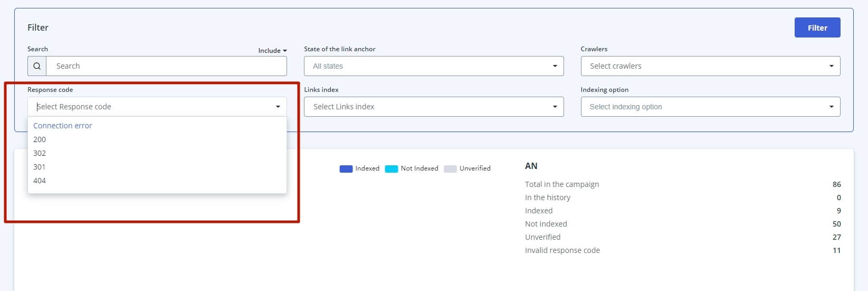Screen dimensions: 868x291
Task: Click the crawlers dropdown caret arrow
Action: point(831,66)
